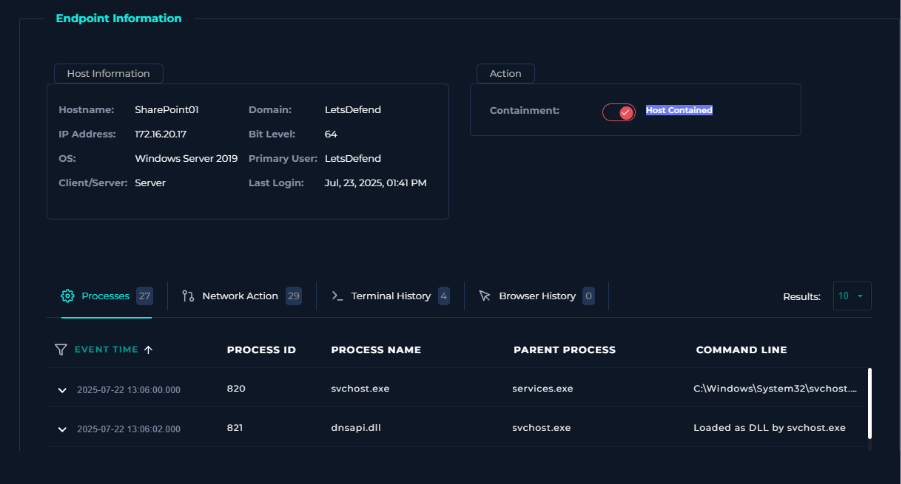Click the Containment label

tap(524, 110)
